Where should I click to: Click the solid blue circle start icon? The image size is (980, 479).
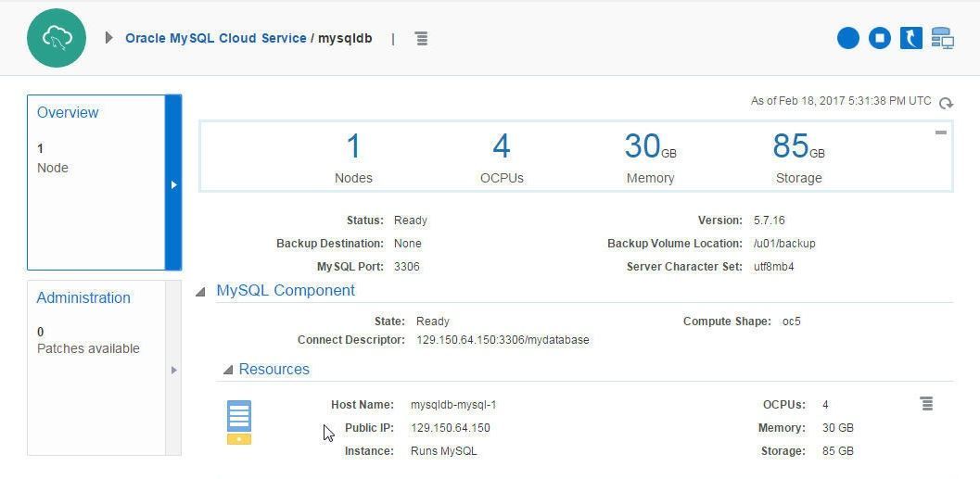click(848, 38)
